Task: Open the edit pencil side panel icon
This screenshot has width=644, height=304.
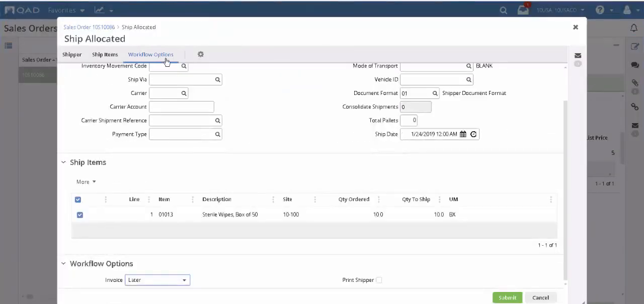Action: 635,46
